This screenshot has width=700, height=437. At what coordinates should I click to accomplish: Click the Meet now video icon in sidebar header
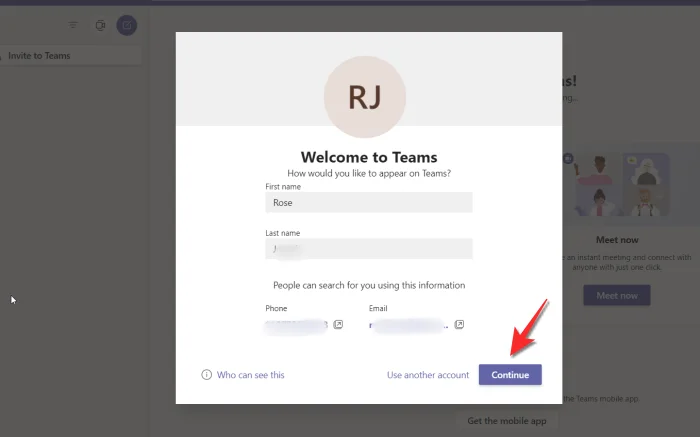pos(100,25)
